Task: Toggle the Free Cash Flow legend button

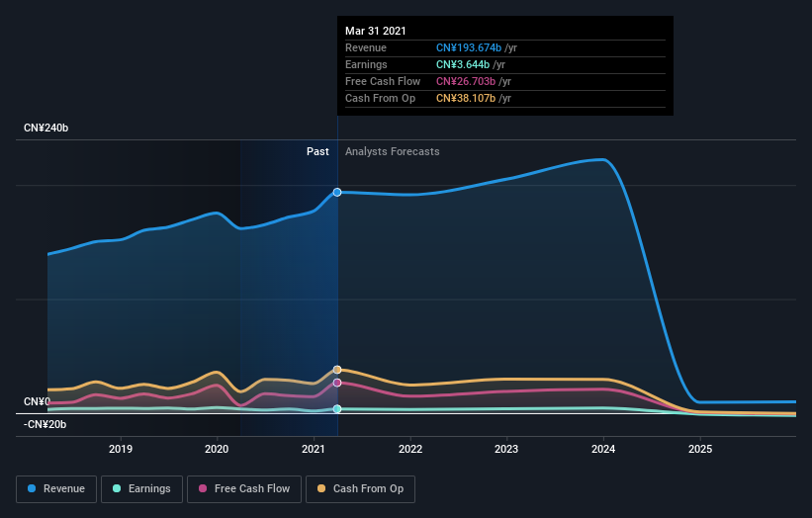Action: click(x=244, y=489)
